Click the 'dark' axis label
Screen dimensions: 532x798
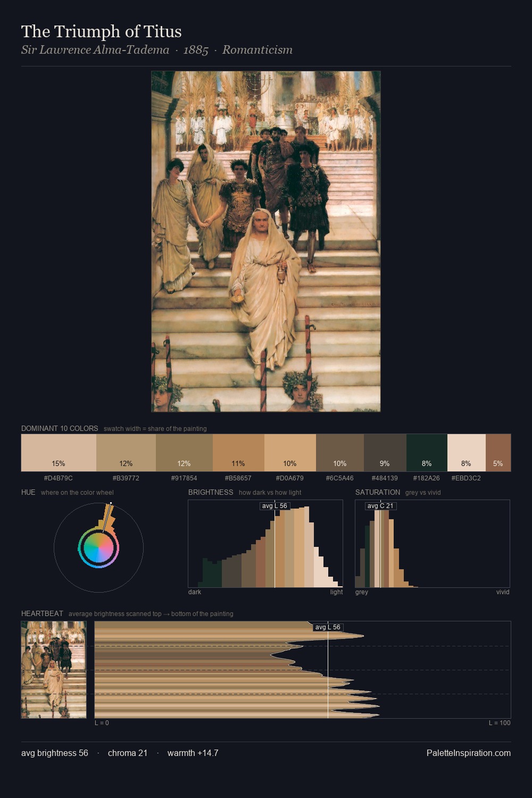coord(195,592)
